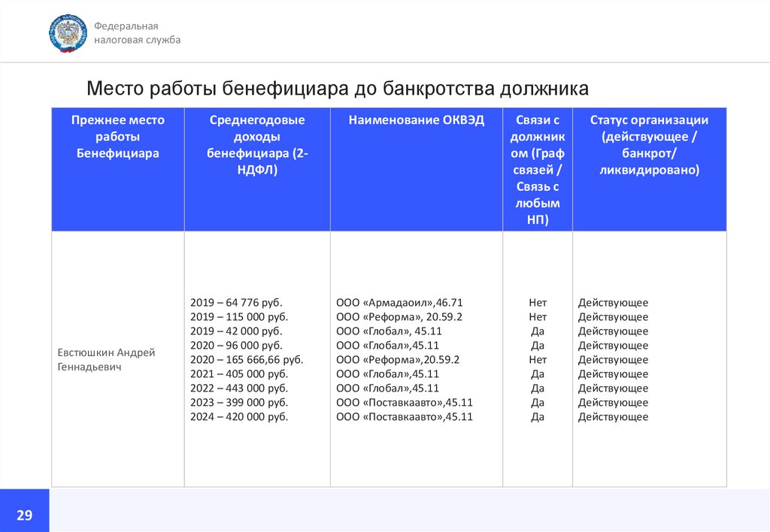Click 'ООО «Реформа»' in the 115 000 руб. row
This screenshot has width=770, height=532.
pyautogui.click(x=379, y=317)
